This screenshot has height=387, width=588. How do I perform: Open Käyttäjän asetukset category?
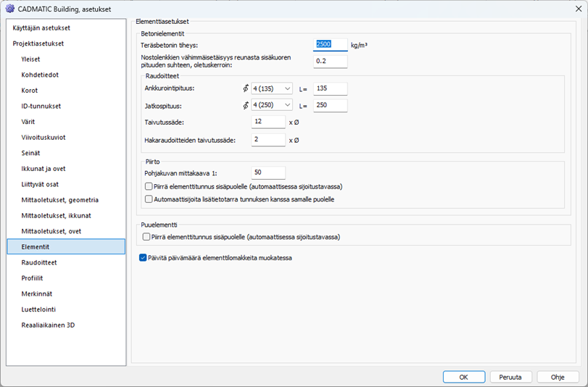coord(41,28)
